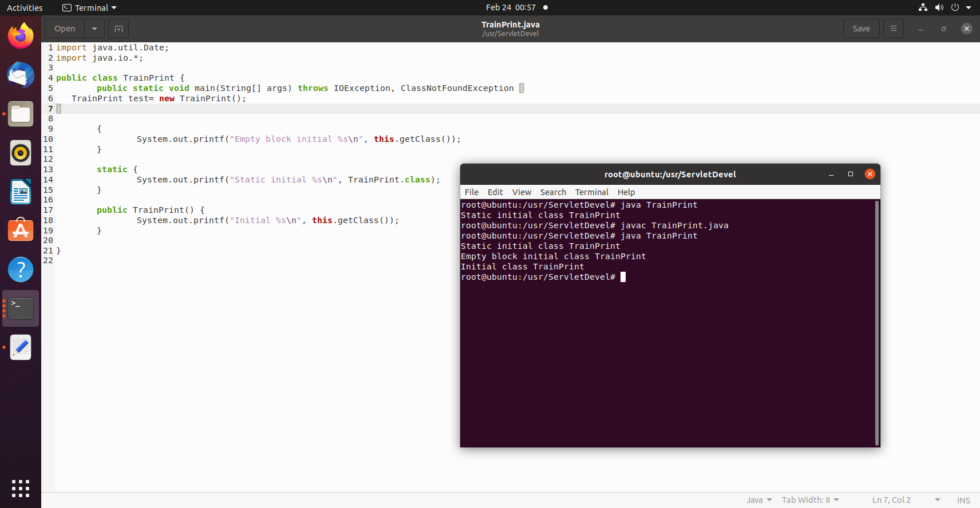The height and width of the screenshot is (508, 980).
Task: Click 'public class TrainPrint {' line
Action: click(x=120, y=78)
